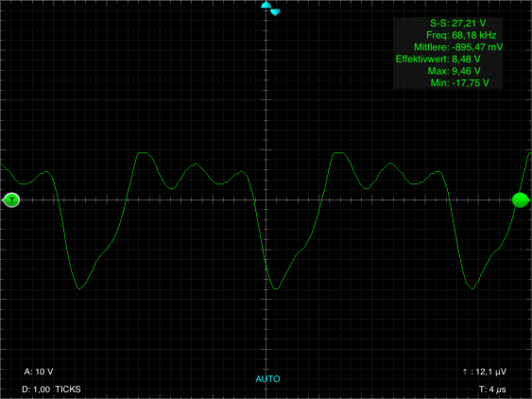This screenshot has height=399, width=532.
Task: Tap the center crosshair of the graticule
Action: (x=266, y=200)
